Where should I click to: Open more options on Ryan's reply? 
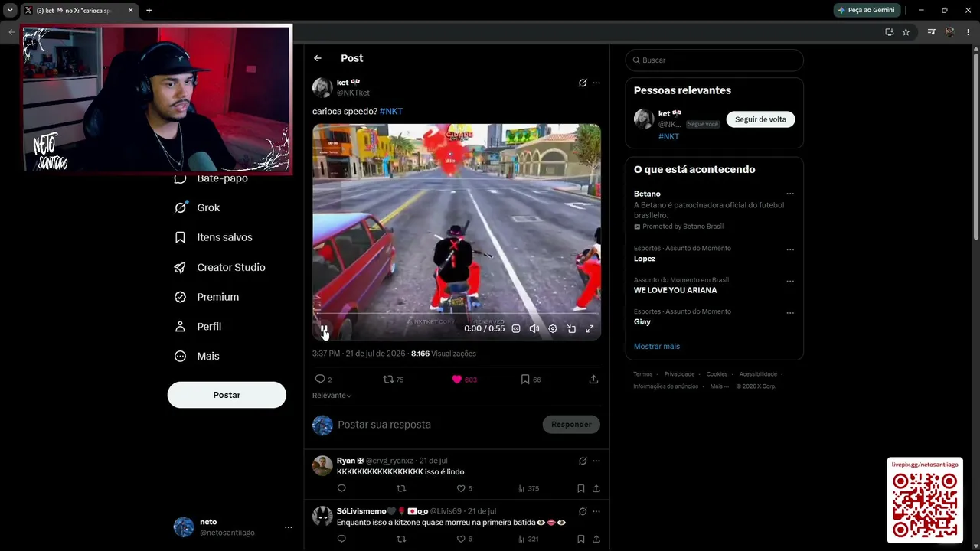tap(596, 461)
